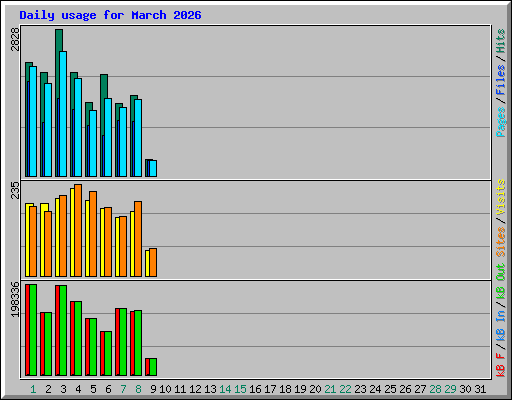Click day 17 on the x-axis
The height and width of the screenshot is (400, 512).
point(270,389)
